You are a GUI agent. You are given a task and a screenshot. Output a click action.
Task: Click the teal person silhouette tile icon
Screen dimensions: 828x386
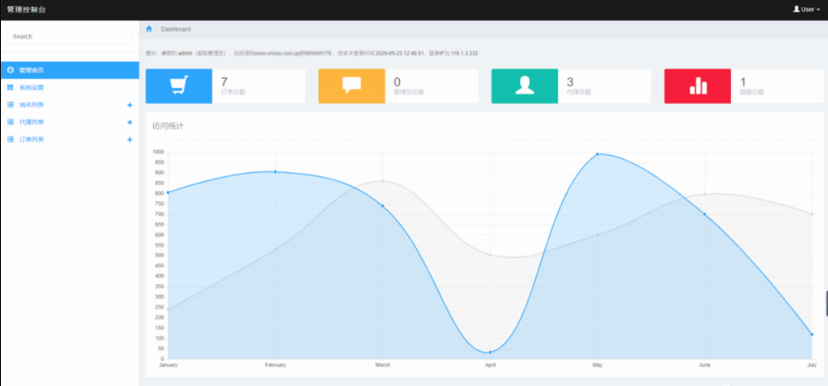click(524, 86)
